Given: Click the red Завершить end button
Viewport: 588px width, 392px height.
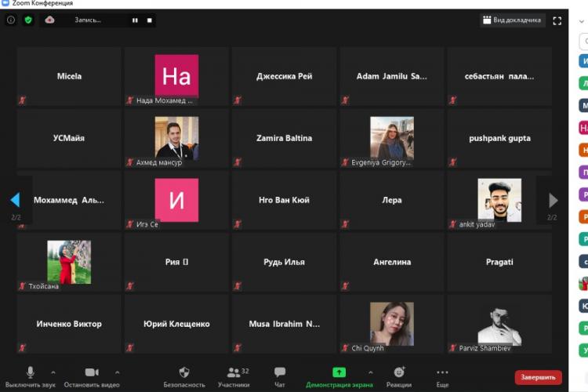Looking at the screenshot, I should (538, 378).
